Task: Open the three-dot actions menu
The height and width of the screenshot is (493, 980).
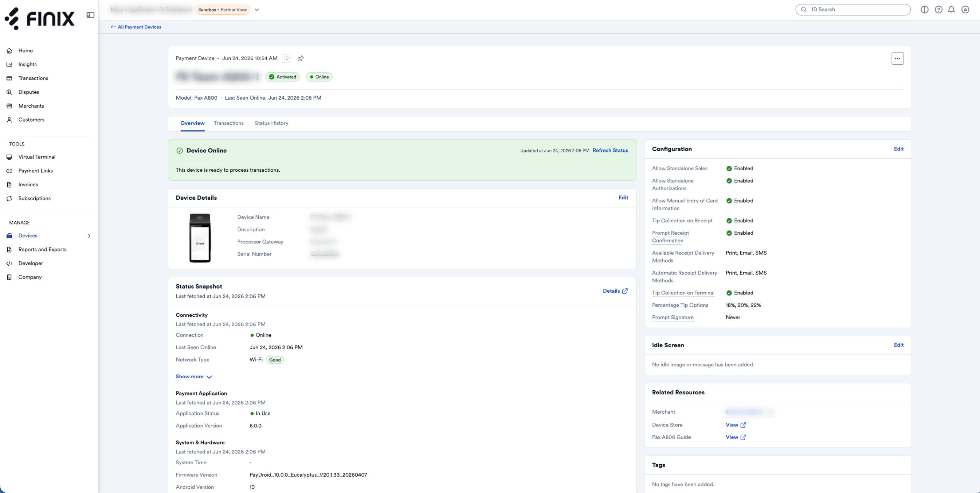Action: (897, 58)
